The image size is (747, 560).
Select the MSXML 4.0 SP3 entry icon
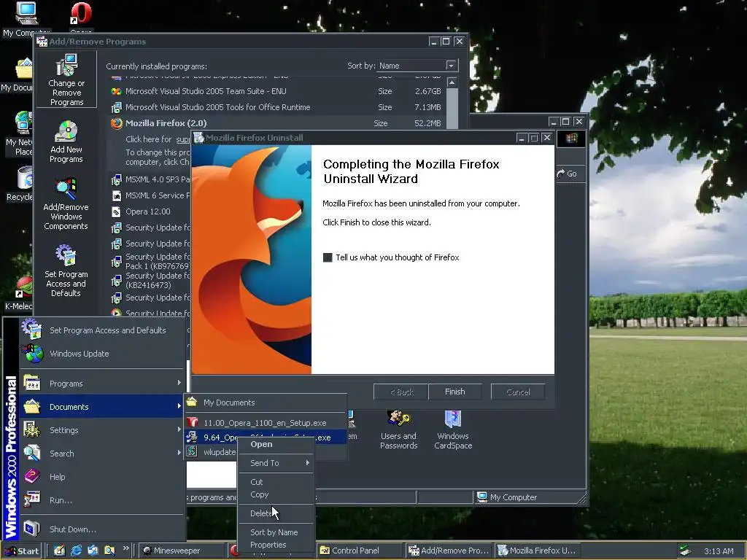pyautogui.click(x=116, y=179)
